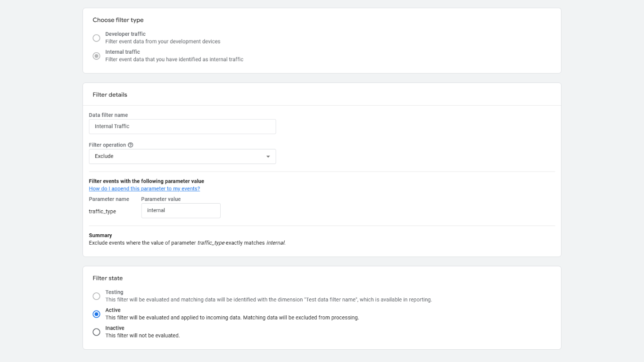644x362 pixels.
Task: Select the Internal traffic filter type
Action: pyautogui.click(x=96, y=56)
